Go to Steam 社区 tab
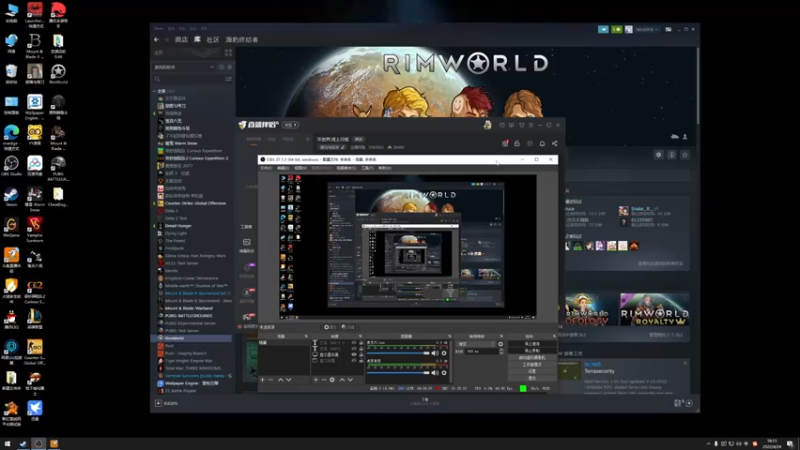 (x=213, y=39)
